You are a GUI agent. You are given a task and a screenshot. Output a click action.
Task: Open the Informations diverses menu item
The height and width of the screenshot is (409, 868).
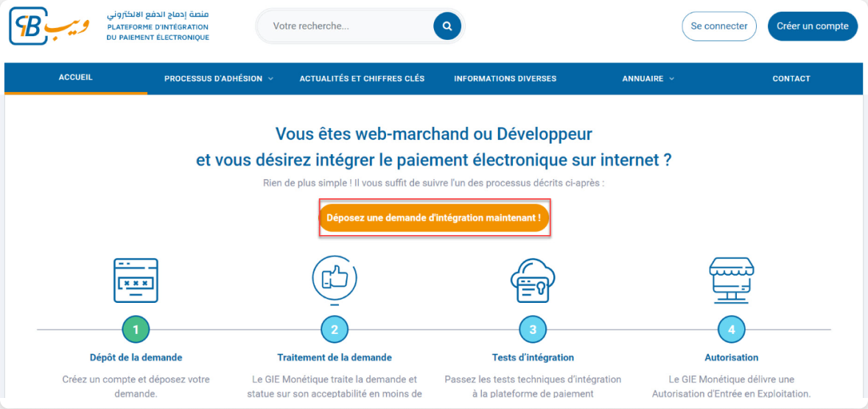click(505, 79)
